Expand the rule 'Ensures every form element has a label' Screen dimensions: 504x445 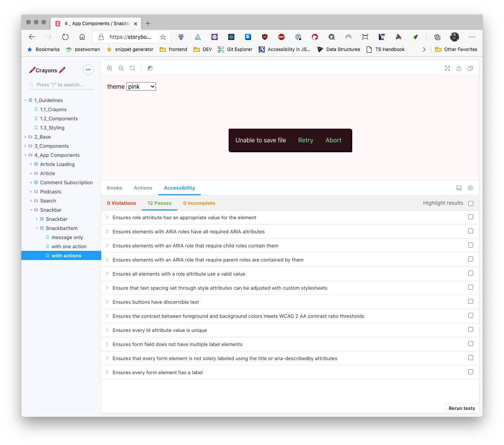coord(107,372)
